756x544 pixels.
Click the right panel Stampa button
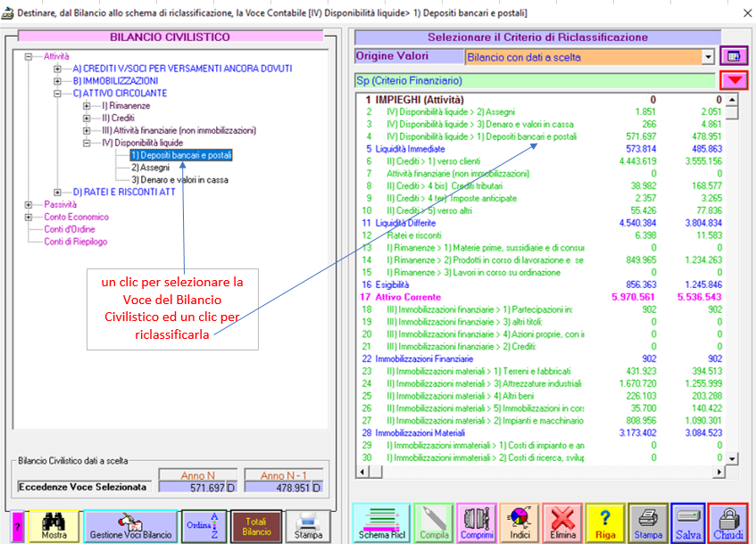tap(648, 523)
